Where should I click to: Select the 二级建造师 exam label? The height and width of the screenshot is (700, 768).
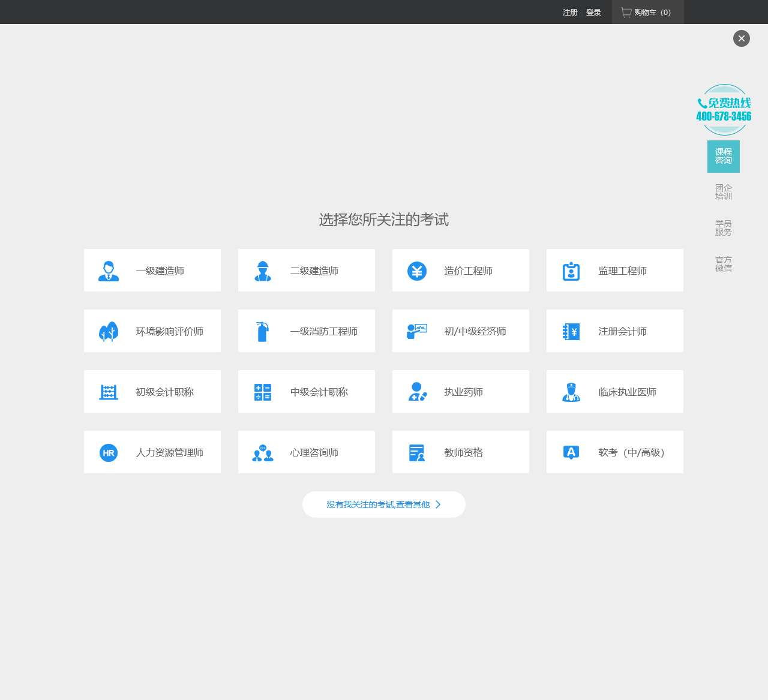pos(314,271)
